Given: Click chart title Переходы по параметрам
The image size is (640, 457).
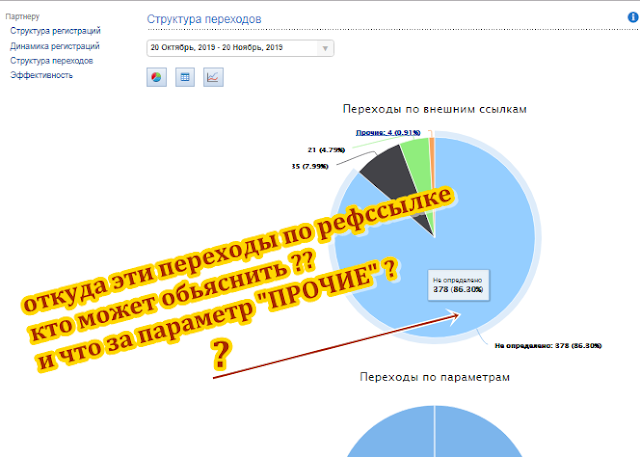Looking at the screenshot, I should (x=434, y=377).
